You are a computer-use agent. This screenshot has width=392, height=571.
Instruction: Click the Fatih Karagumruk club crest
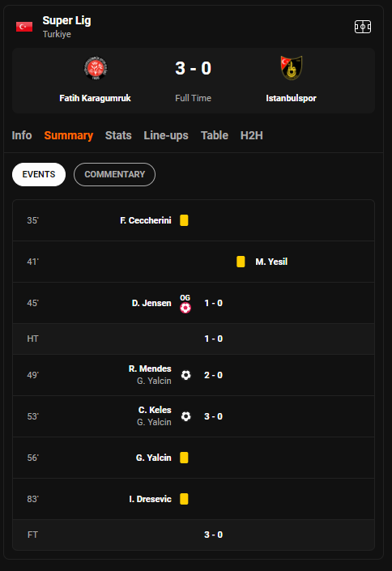(96, 68)
